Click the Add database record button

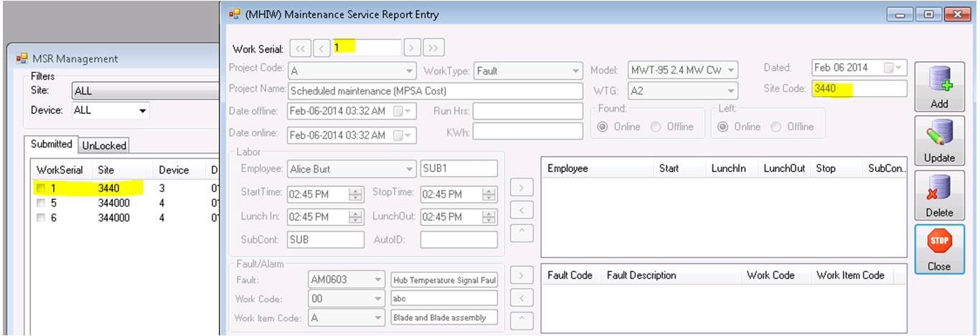click(x=939, y=86)
